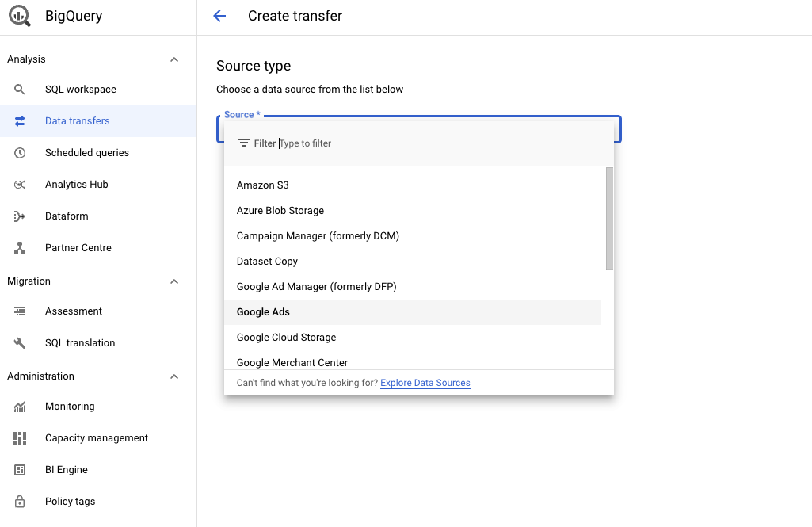Collapse the Migration section
Viewport: 812px width, 527px height.
(173, 281)
